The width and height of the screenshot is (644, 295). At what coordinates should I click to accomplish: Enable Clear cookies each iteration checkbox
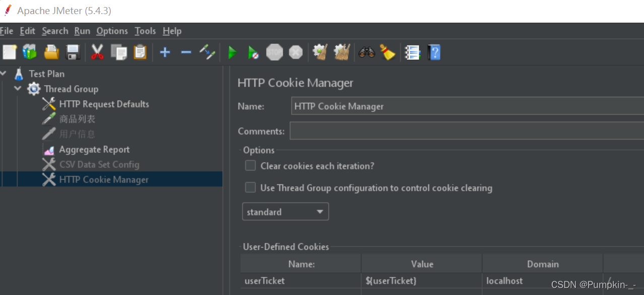click(x=250, y=166)
